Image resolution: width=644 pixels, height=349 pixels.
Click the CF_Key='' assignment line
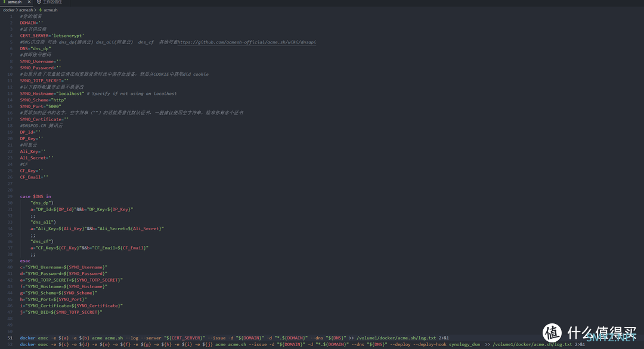tap(31, 171)
